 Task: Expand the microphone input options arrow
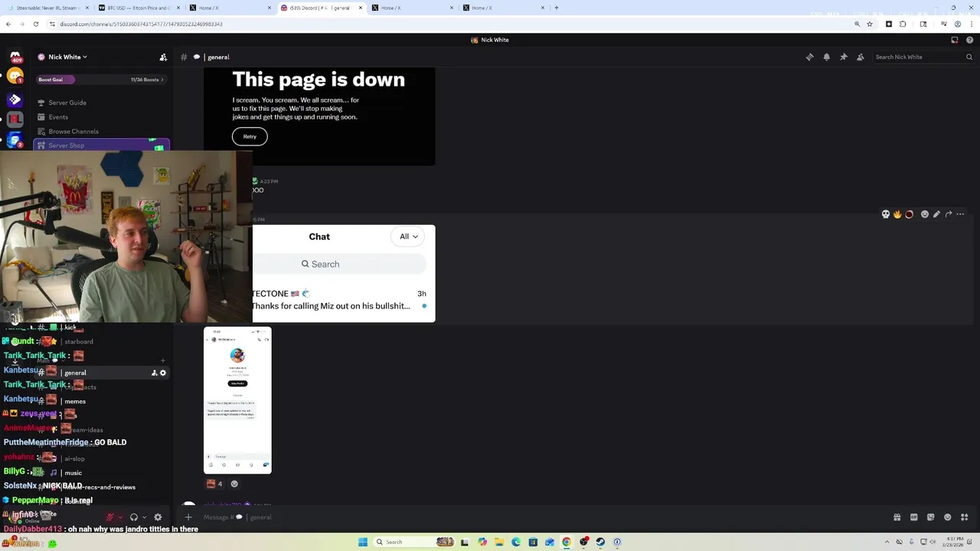coord(120,517)
